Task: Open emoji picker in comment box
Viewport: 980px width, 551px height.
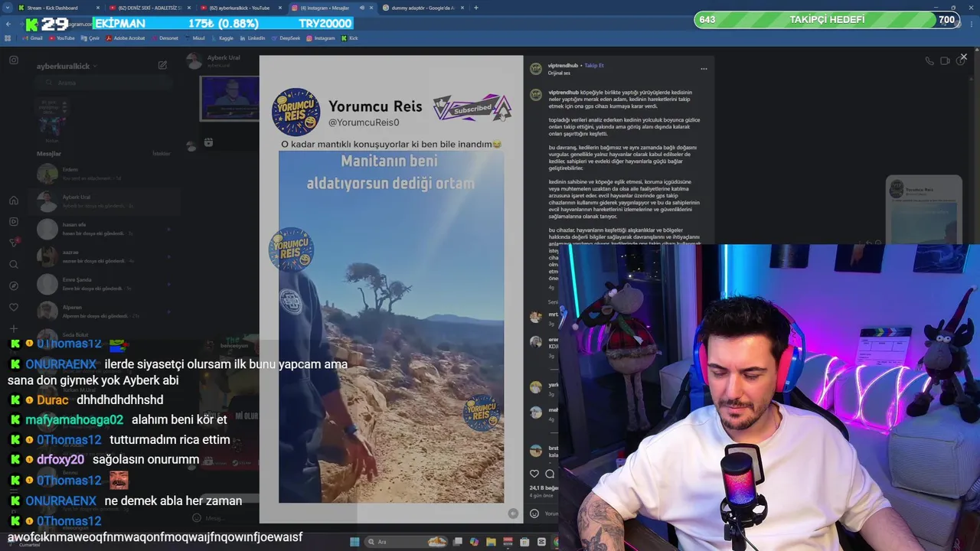Action: [534, 514]
